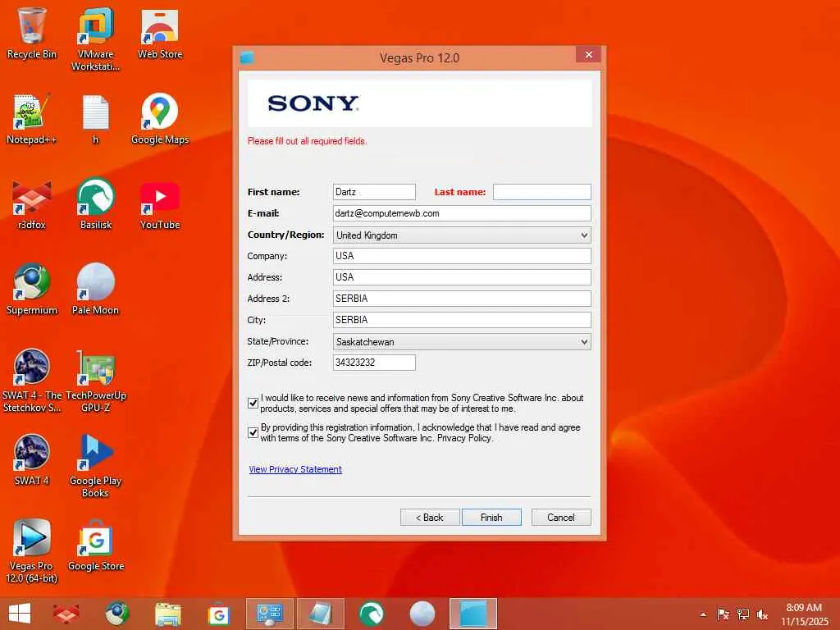The height and width of the screenshot is (630, 840).
Task: Select the TechPowerUp GPU-Z desktop icon
Action: pyautogui.click(x=95, y=381)
